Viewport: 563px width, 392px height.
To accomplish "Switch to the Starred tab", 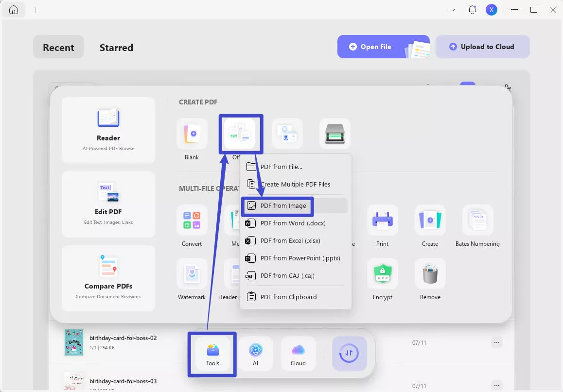I will coord(116,48).
